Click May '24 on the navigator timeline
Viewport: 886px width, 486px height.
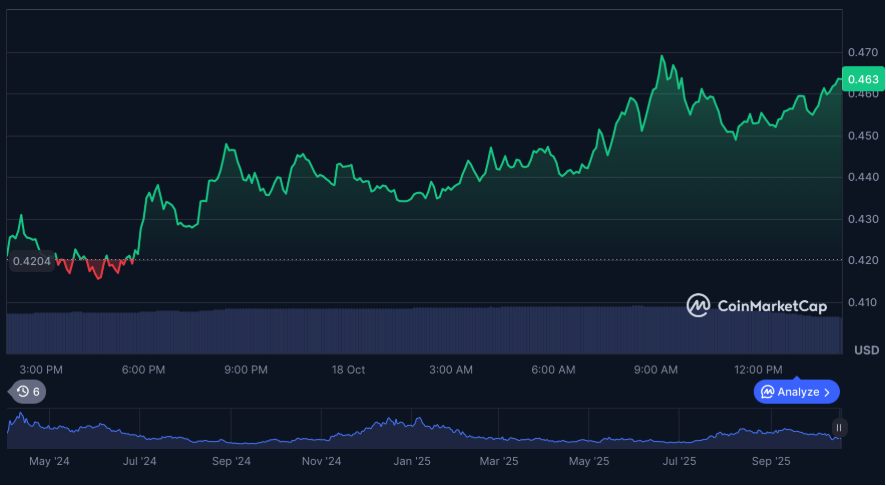(x=49, y=462)
